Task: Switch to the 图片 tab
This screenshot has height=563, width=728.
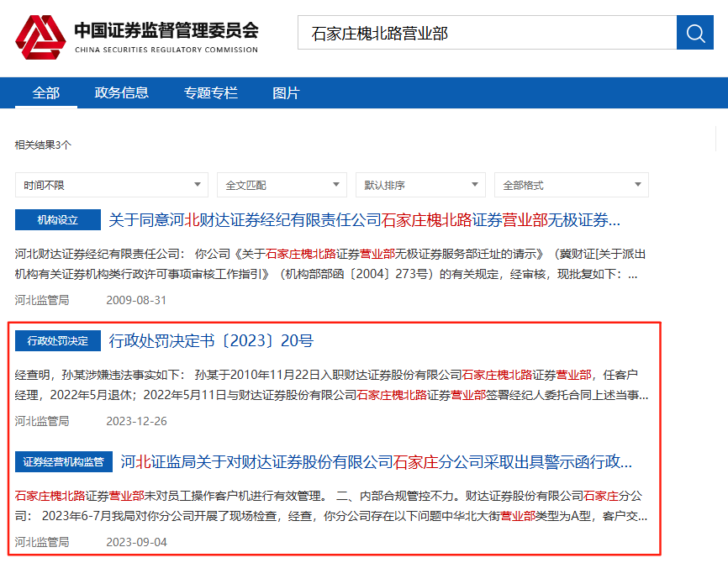Action: pyautogui.click(x=286, y=92)
